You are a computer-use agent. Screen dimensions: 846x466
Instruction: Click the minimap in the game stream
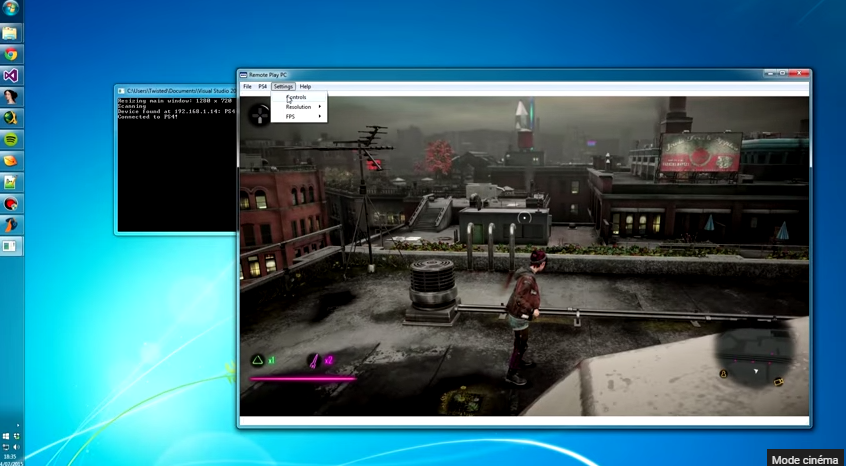(x=754, y=353)
